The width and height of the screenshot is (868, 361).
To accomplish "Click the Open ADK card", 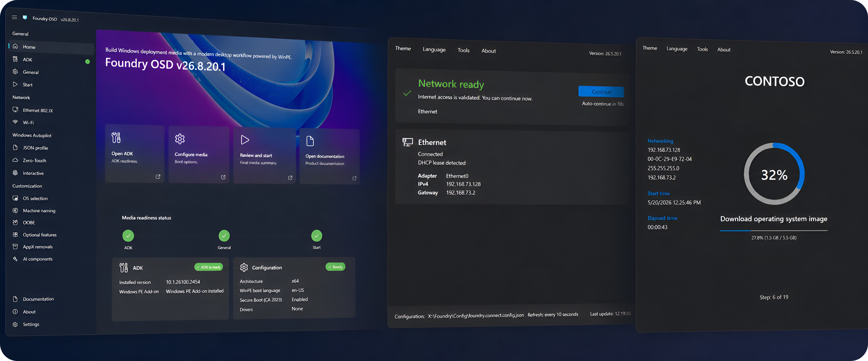I will [x=135, y=153].
